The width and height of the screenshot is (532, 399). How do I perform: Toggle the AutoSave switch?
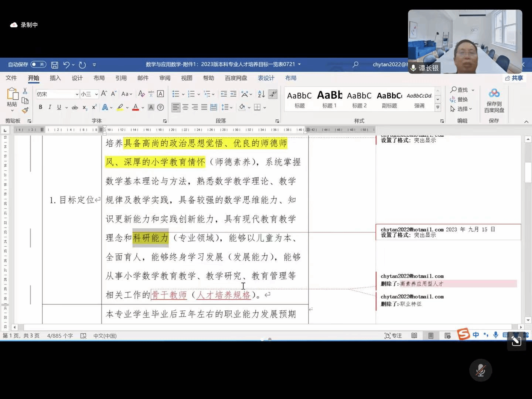[38, 65]
